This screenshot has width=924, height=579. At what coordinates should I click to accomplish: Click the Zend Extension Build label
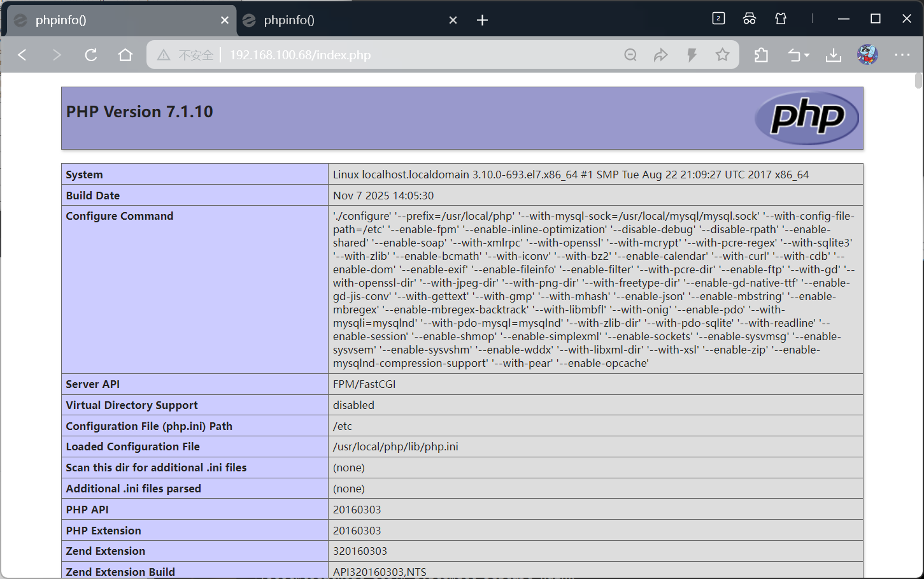pos(120,572)
